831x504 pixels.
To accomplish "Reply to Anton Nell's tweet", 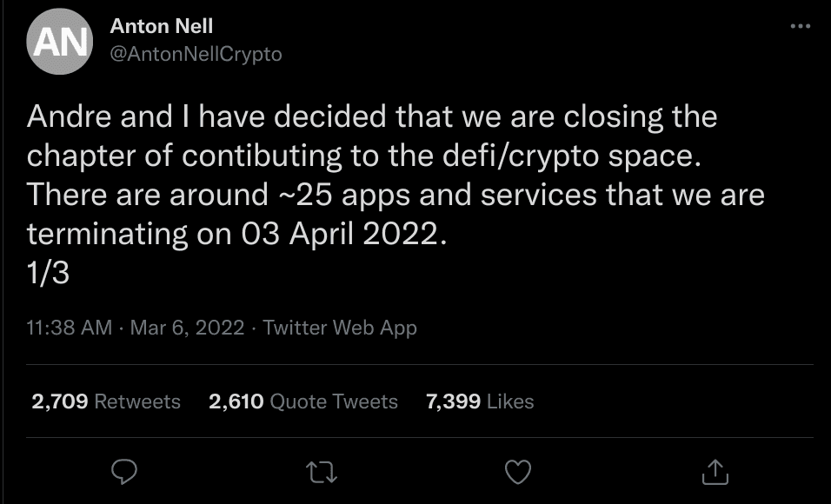I will pos(126,472).
